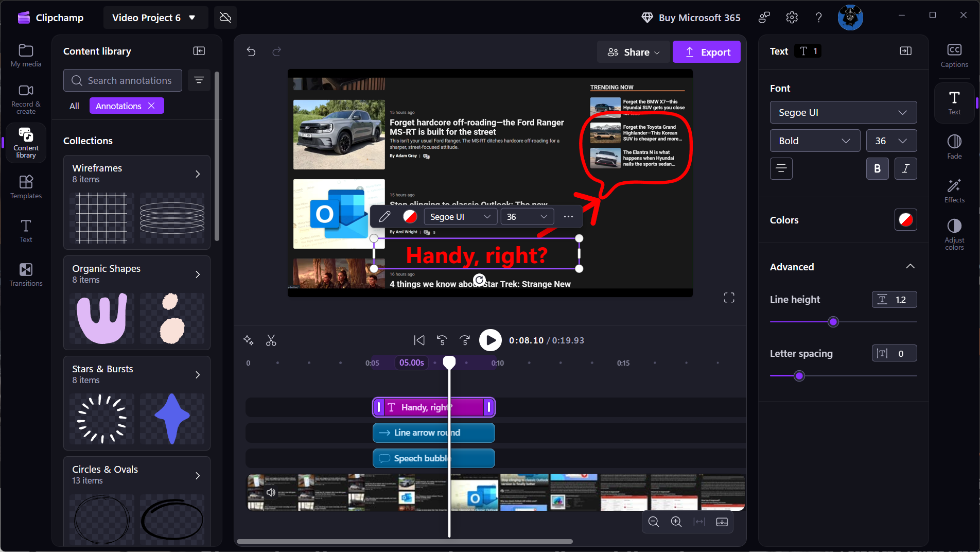
Task: Click floating toolbar text color swatch
Action: click(x=410, y=217)
